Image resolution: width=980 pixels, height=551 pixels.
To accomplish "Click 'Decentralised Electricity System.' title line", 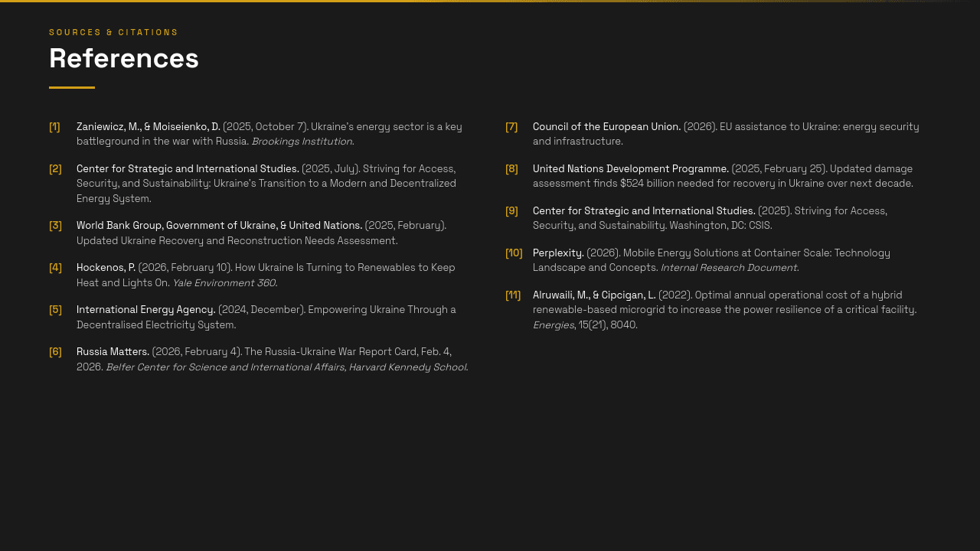I will pyautogui.click(x=156, y=325).
